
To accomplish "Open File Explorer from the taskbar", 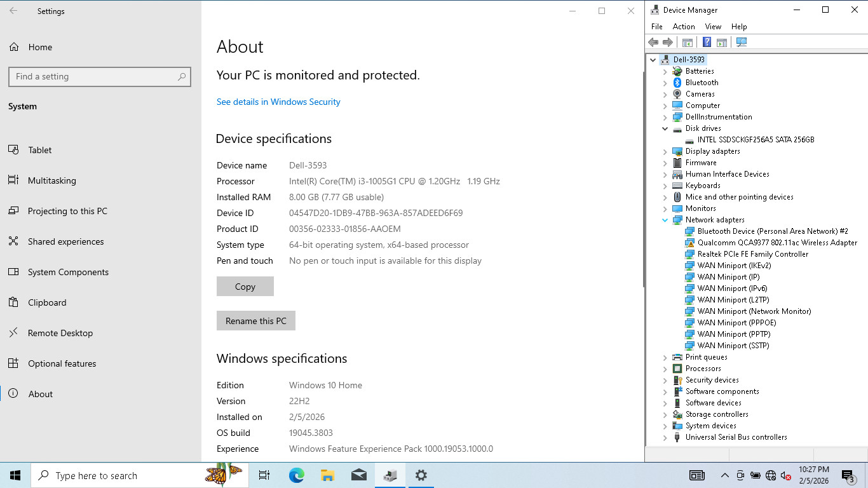I will 327,475.
